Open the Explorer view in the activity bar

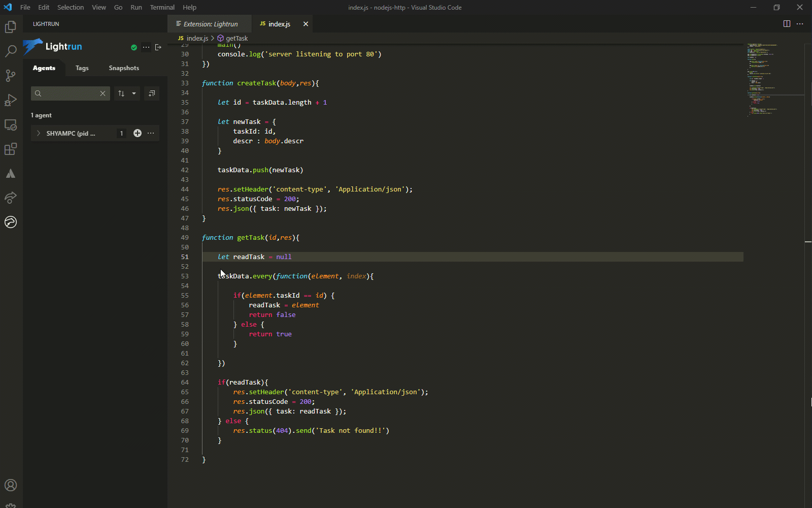click(x=11, y=27)
